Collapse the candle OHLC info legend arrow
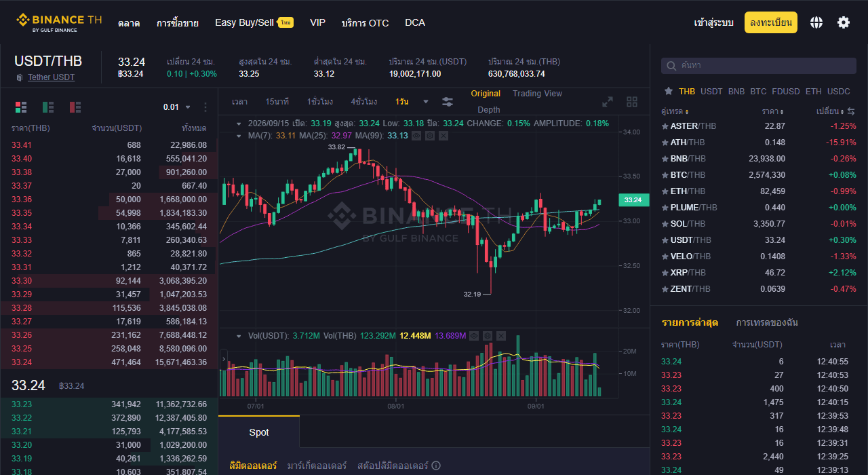Image resolution: width=868 pixels, height=475 pixels. [x=239, y=123]
